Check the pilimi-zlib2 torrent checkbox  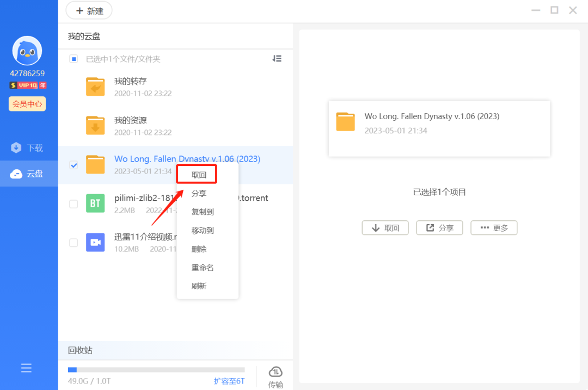pos(73,204)
